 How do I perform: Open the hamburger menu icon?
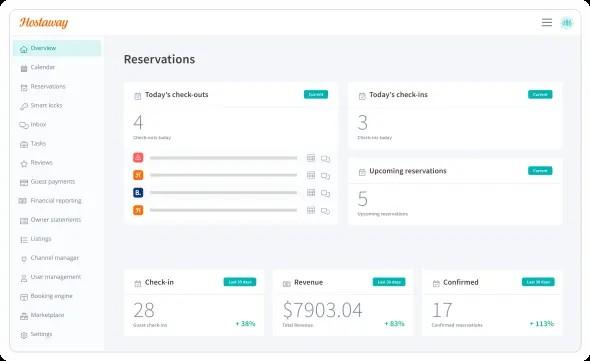click(547, 23)
